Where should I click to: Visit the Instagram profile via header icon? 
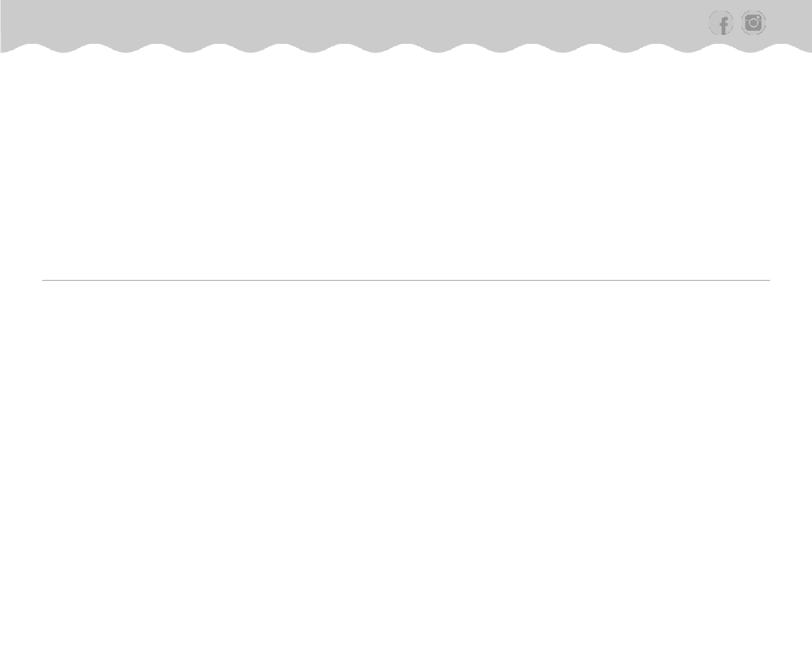point(754,23)
